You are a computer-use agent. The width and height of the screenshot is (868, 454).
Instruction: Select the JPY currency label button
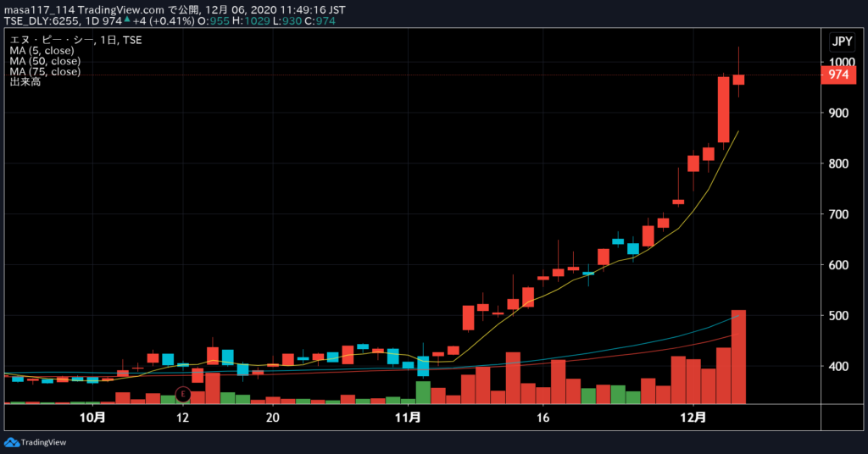pyautogui.click(x=842, y=42)
